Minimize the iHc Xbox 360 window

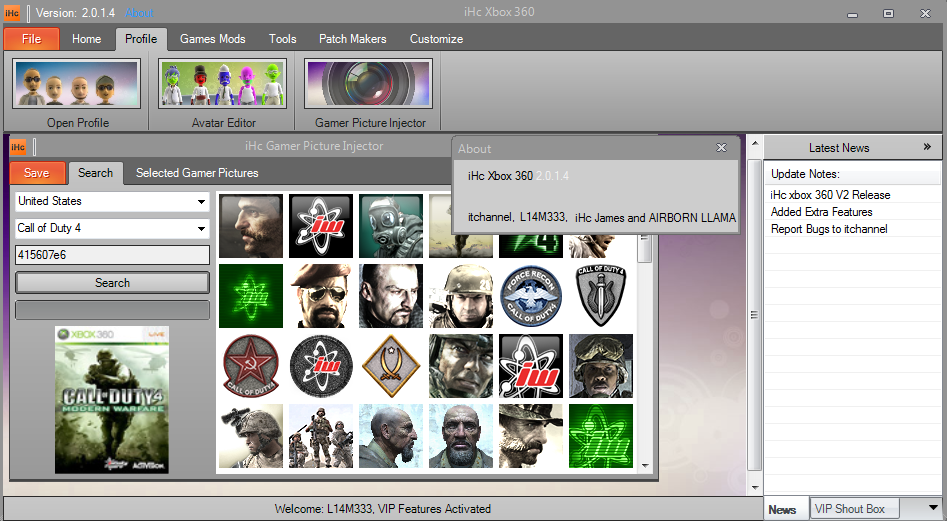pyautogui.click(x=852, y=13)
